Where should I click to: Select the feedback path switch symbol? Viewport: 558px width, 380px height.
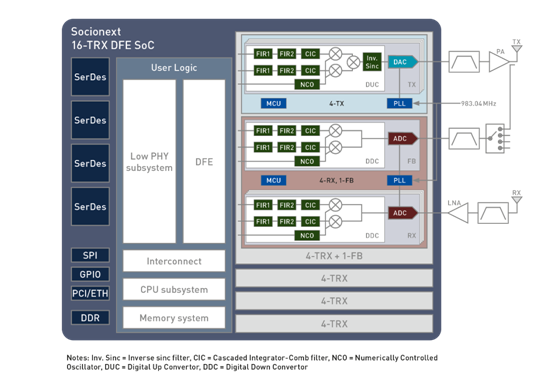coord(495,138)
